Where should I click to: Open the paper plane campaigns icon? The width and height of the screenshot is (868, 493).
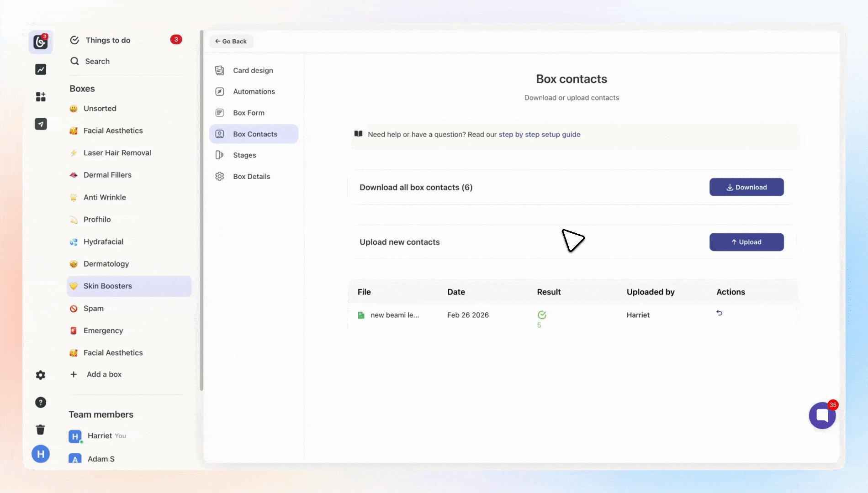click(x=41, y=124)
